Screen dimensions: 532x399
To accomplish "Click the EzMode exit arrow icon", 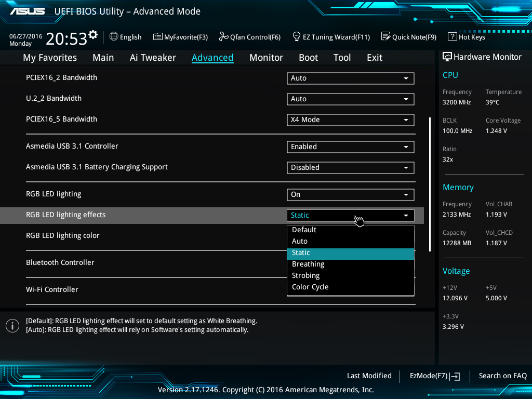I will pos(455,376).
